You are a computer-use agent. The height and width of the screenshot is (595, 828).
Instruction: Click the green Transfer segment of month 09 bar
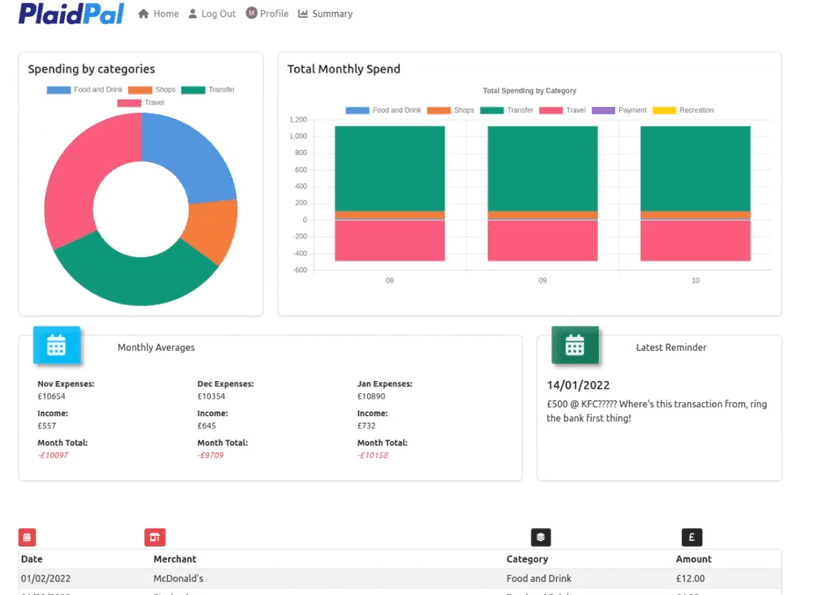(x=542, y=168)
